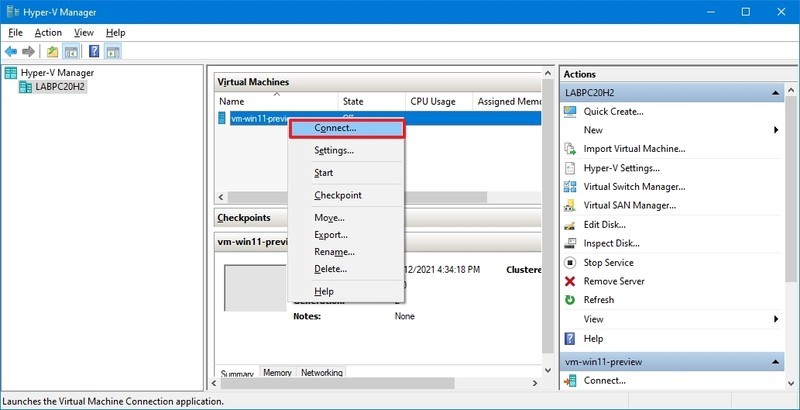Click the Virtual SAN Manager icon
Image resolution: width=800 pixels, height=410 pixels.
click(570, 206)
